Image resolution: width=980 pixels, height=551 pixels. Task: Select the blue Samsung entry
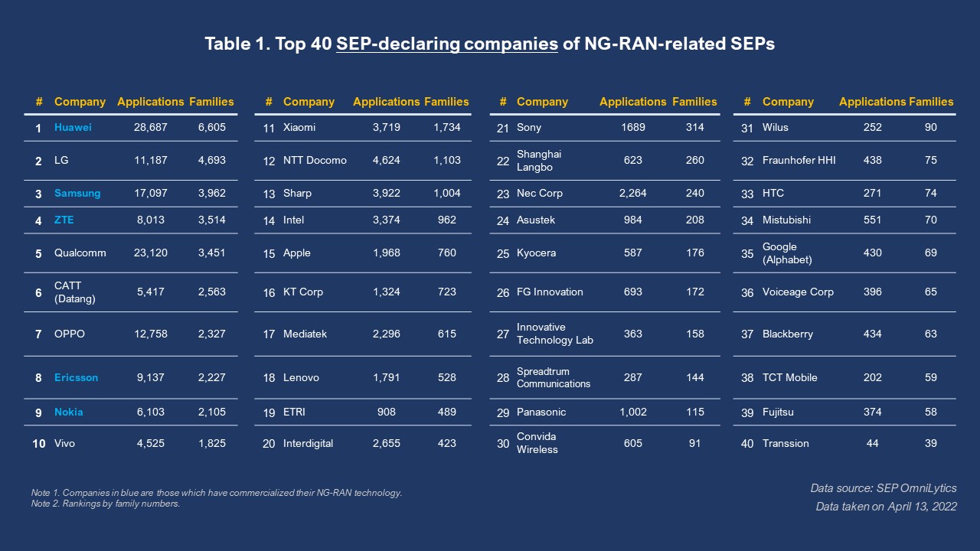[x=77, y=194]
